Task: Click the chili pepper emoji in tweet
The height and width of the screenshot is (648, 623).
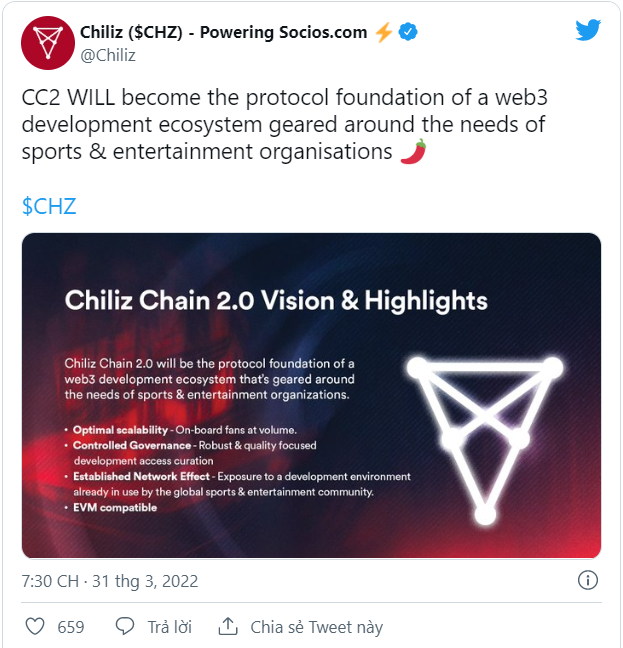Action: [x=413, y=152]
